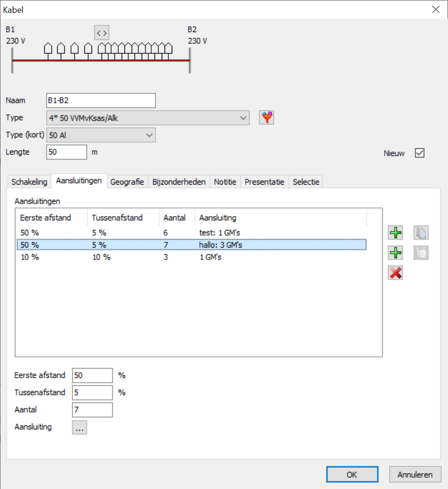Open the Geografie tab
The width and height of the screenshot is (448, 489).
(127, 182)
